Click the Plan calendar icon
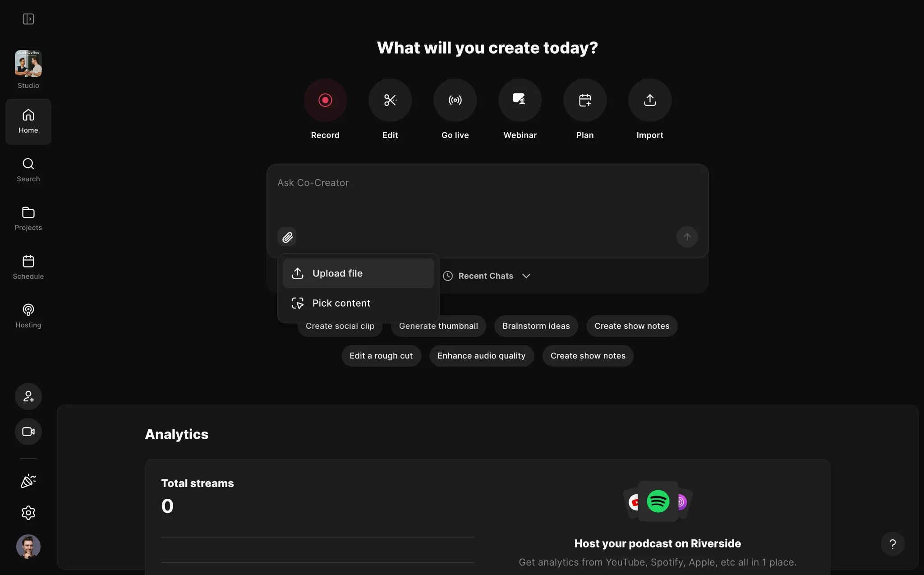924x575 pixels. [x=585, y=100]
